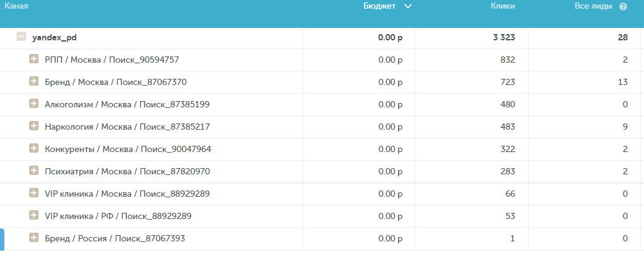The width and height of the screenshot is (644, 273).
Task: Select campaign Бренд / Россия / Поиск_87067393
Action: 115,238
